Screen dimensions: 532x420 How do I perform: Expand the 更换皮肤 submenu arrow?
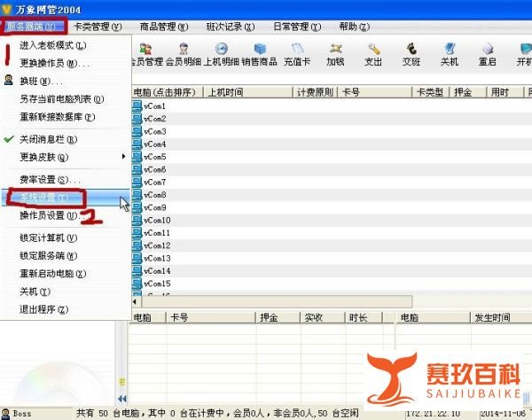(x=123, y=156)
